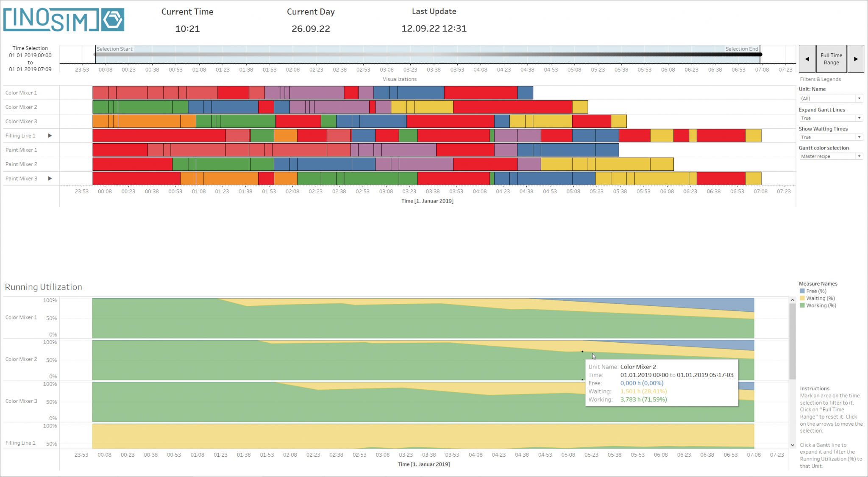Click the orange first bar in Color Mixer 3 row

coord(100,121)
